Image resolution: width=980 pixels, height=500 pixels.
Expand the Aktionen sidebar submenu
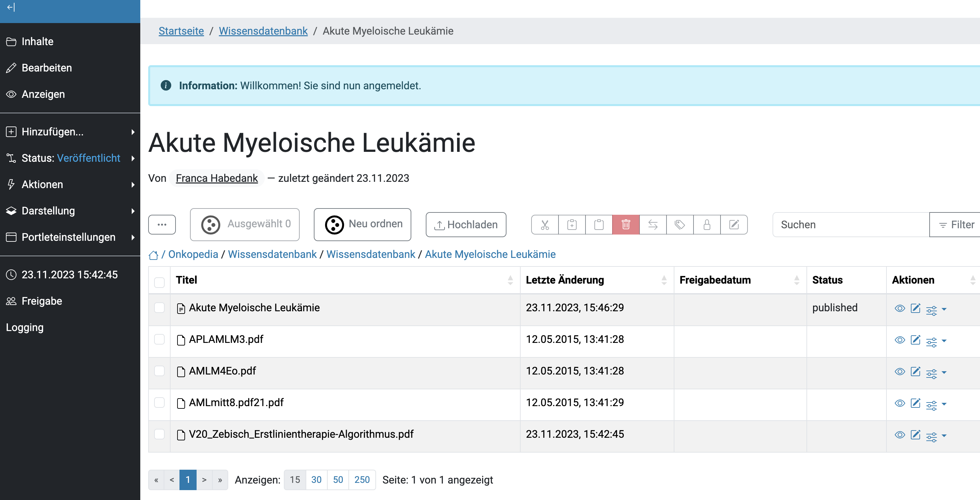pyautogui.click(x=70, y=184)
